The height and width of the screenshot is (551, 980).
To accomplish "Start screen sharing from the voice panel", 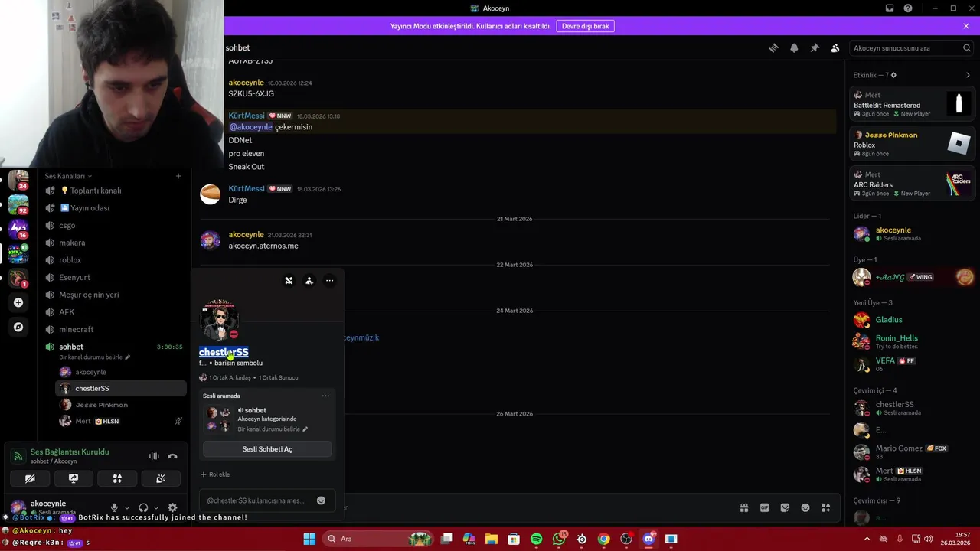I will [73, 478].
